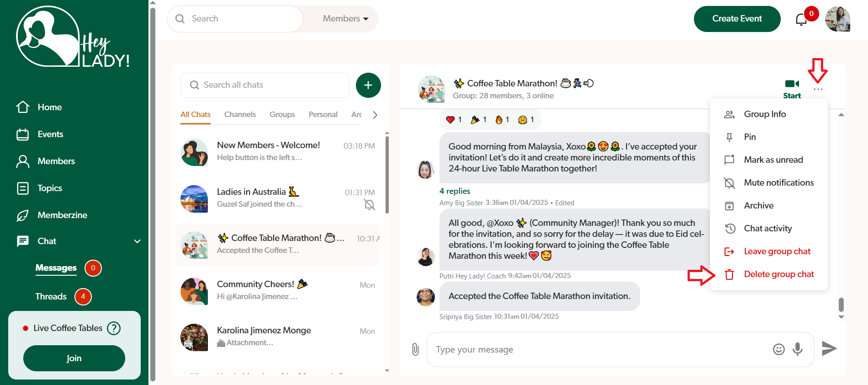Open the New Members - Welcome! chat
The width and height of the screenshot is (868, 385).
(x=278, y=152)
